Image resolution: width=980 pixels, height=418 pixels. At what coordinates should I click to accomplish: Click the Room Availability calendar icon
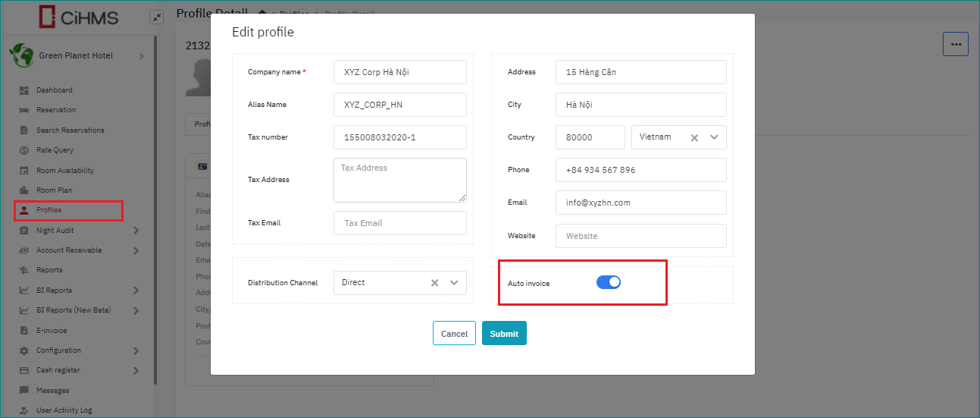point(23,171)
